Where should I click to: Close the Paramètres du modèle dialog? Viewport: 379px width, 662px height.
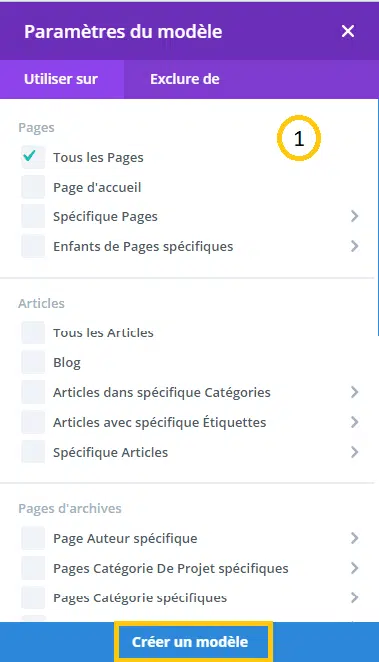pyautogui.click(x=348, y=31)
